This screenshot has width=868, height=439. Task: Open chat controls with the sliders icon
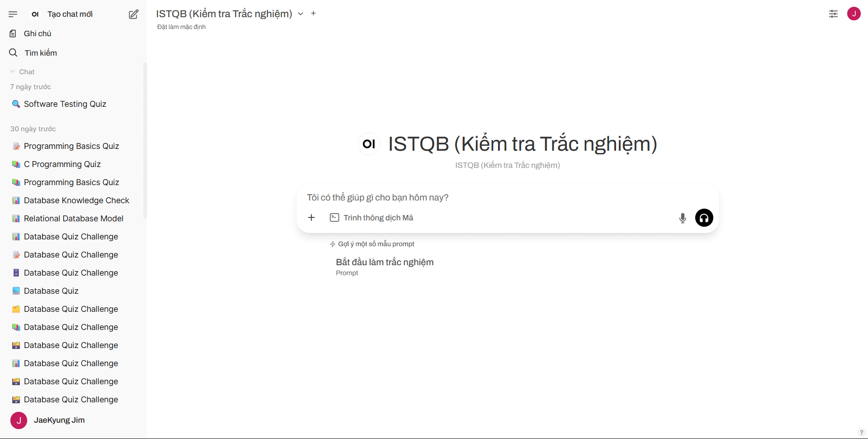tap(833, 14)
